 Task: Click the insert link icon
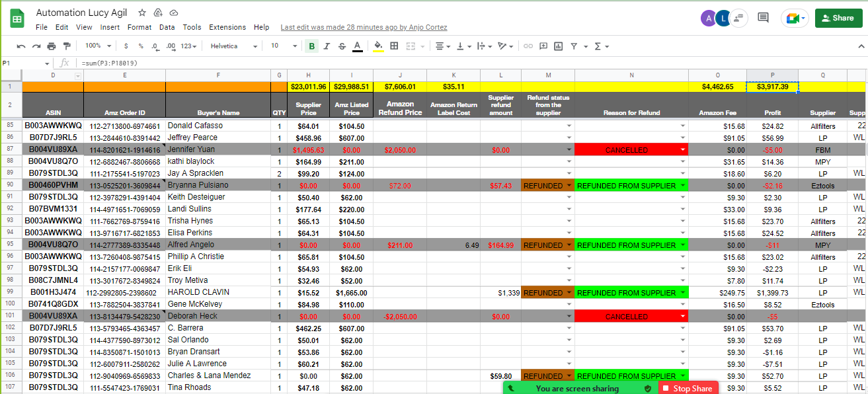(x=528, y=46)
